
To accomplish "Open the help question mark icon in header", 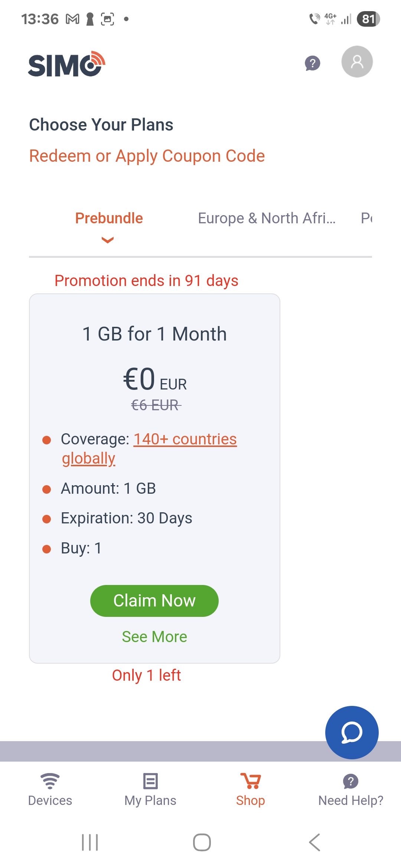I will click(x=313, y=63).
